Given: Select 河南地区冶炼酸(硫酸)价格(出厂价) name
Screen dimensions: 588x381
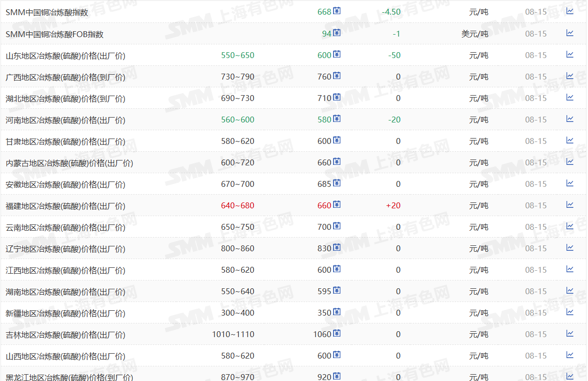Looking at the screenshot, I should (65, 120).
